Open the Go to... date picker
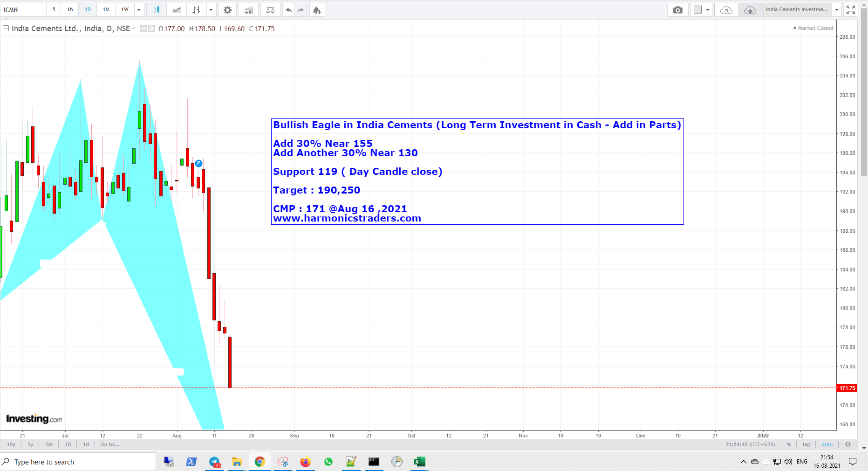Screen dimensions: 868x471 point(110,444)
